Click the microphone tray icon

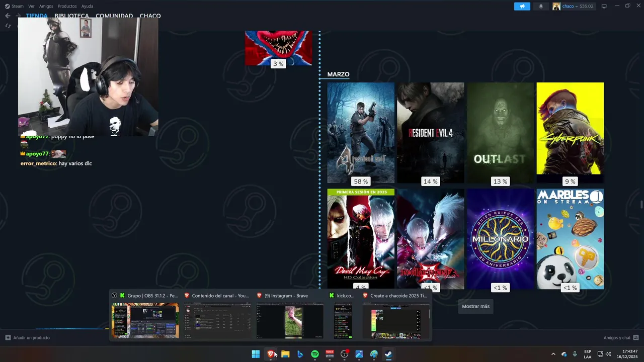575,354
